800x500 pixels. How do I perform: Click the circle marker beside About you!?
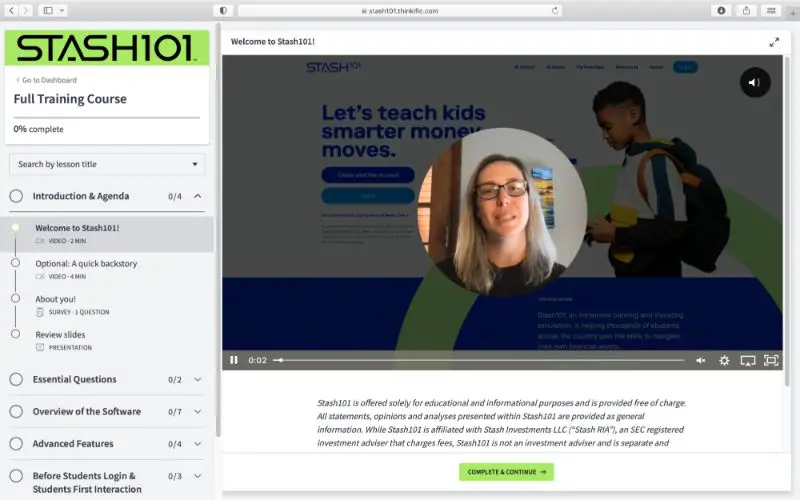coord(15,298)
